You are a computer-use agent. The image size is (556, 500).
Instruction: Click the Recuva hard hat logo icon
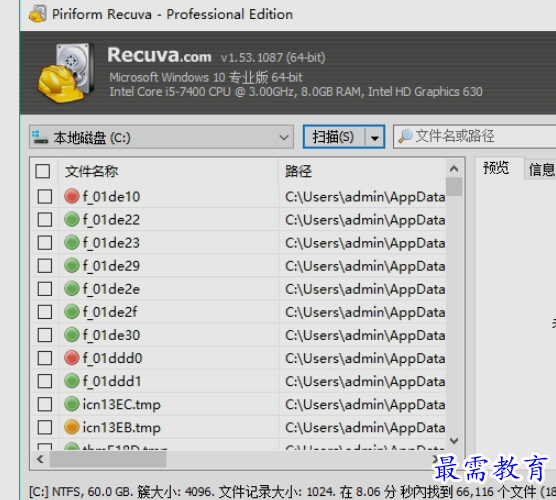(x=66, y=73)
